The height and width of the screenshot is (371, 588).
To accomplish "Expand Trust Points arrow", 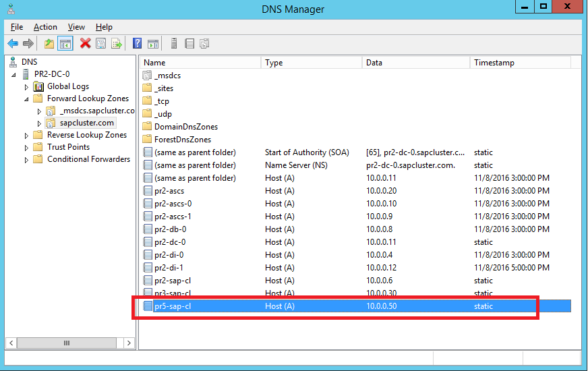I will click(26, 148).
